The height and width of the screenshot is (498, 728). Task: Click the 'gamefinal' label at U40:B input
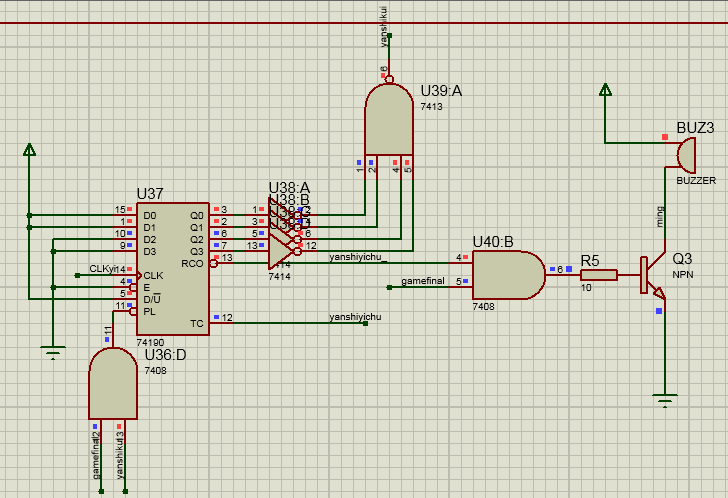coord(423,281)
